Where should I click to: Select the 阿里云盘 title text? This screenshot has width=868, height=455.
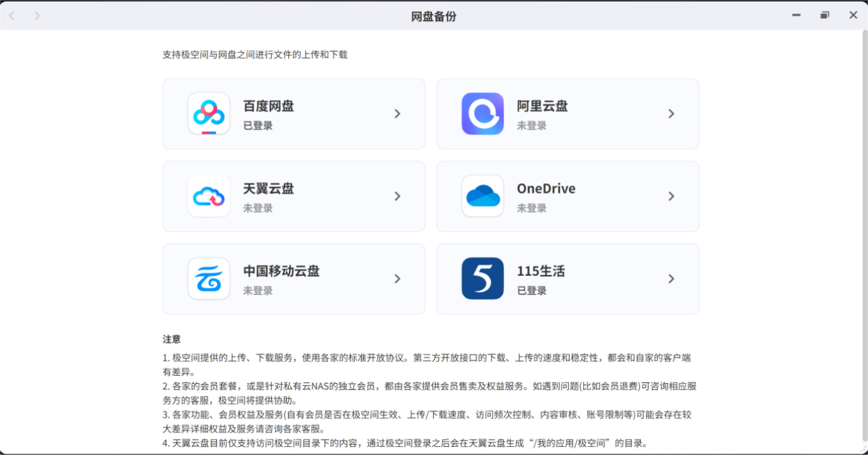542,106
